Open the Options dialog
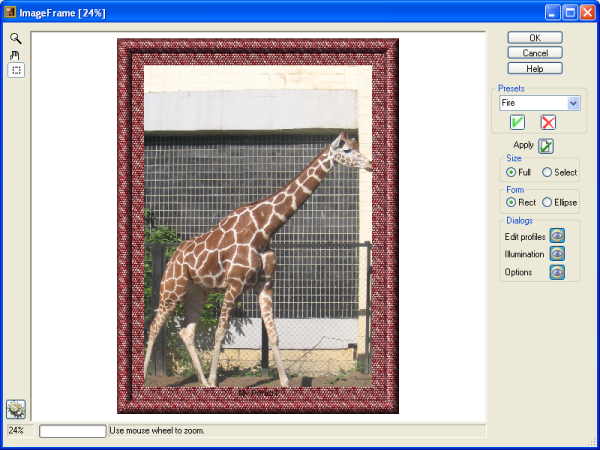Screen dimensions: 600x450 click(x=558, y=272)
